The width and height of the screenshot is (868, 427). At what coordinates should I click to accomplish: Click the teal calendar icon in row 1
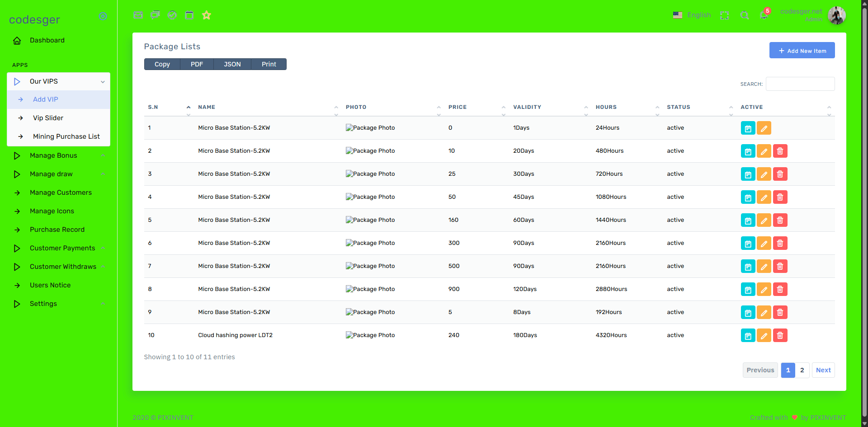(x=748, y=128)
